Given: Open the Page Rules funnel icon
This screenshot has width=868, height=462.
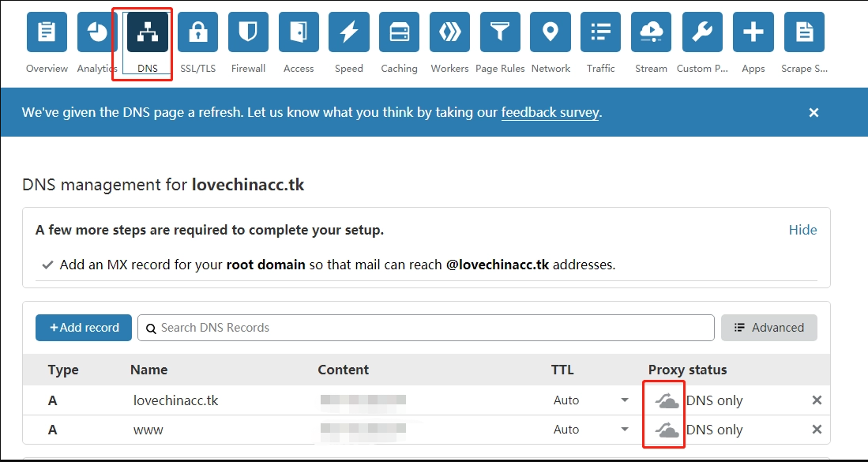Looking at the screenshot, I should [500, 32].
